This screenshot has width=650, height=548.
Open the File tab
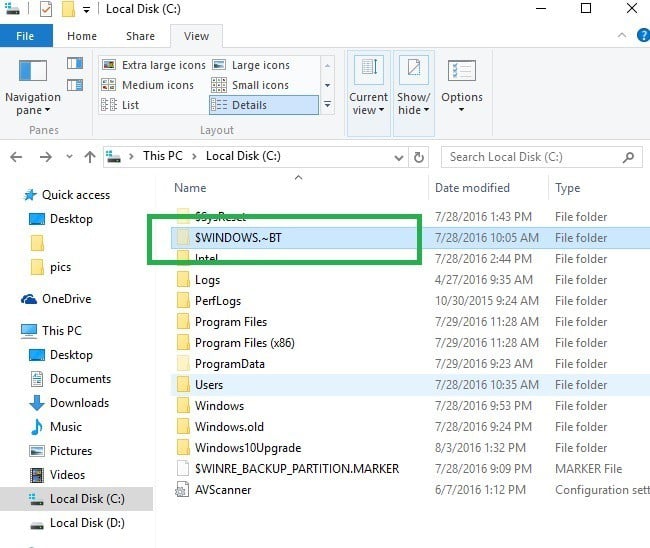26,36
